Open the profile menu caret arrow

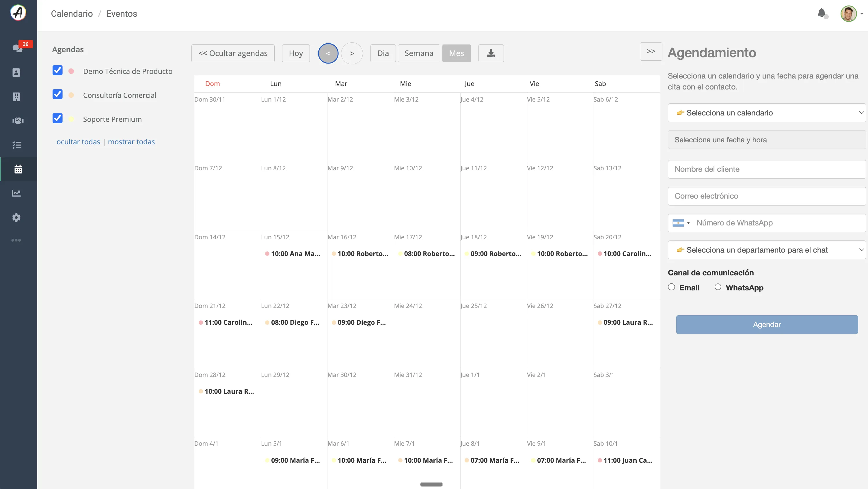pos(862,14)
